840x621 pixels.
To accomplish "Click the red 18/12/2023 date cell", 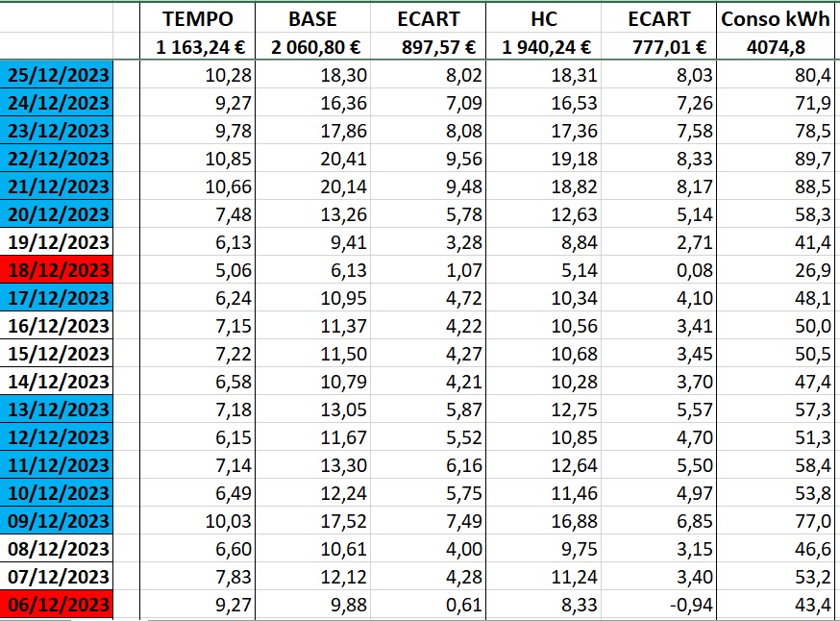I will (x=58, y=270).
